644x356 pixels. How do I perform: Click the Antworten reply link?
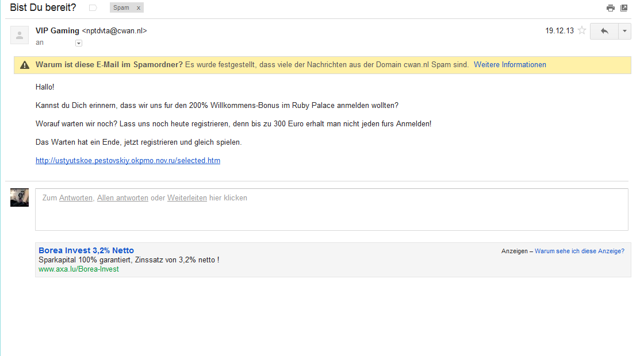(x=75, y=198)
